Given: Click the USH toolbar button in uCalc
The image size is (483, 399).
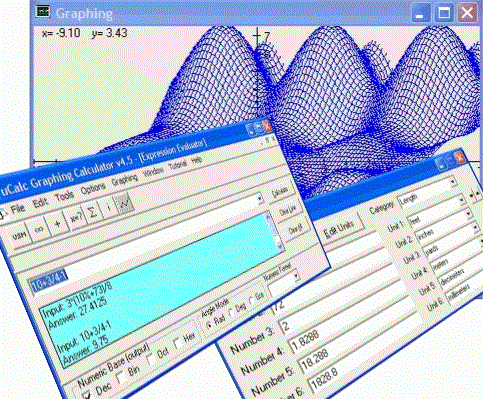Looking at the screenshot, I should click(x=19, y=236).
